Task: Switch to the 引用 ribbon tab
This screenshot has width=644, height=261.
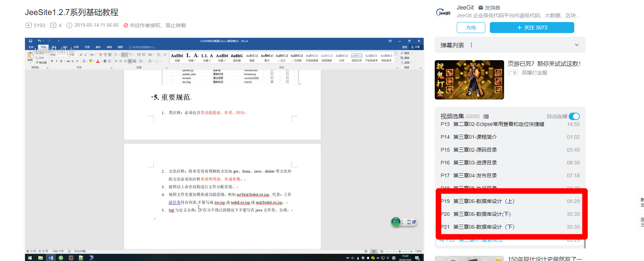Action: (87, 47)
